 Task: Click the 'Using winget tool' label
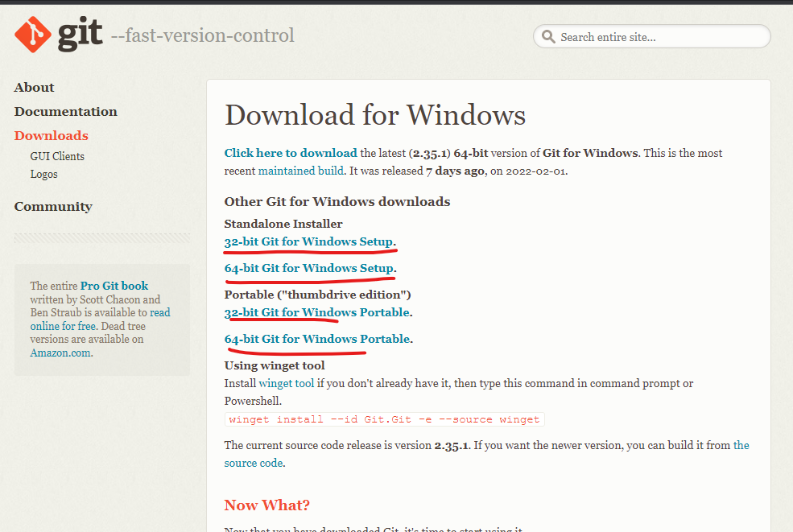click(275, 365)
